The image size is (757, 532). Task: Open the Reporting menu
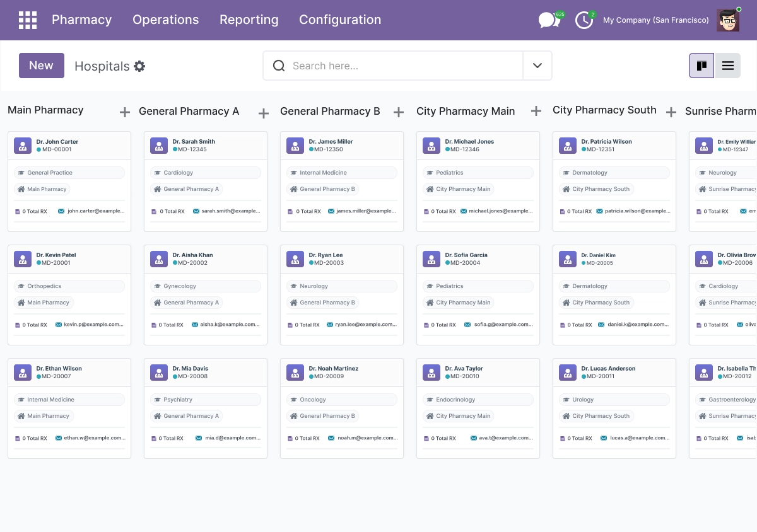(x=249, y=20)
